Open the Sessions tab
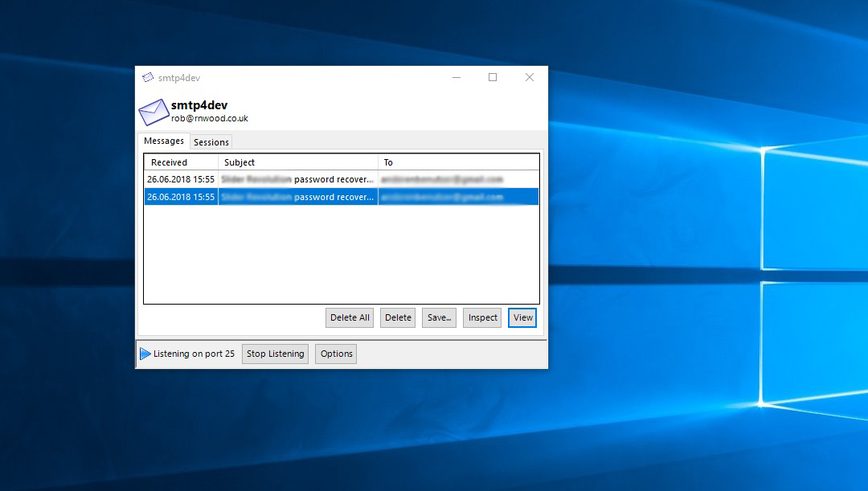This screenshot has width=868, height=491. [x=211, y=142]
